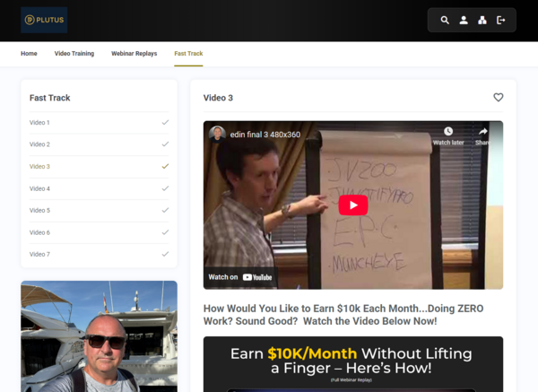Screen dimensions: 538x392
Task: Click the logout arrow icon
Action: 500,20
